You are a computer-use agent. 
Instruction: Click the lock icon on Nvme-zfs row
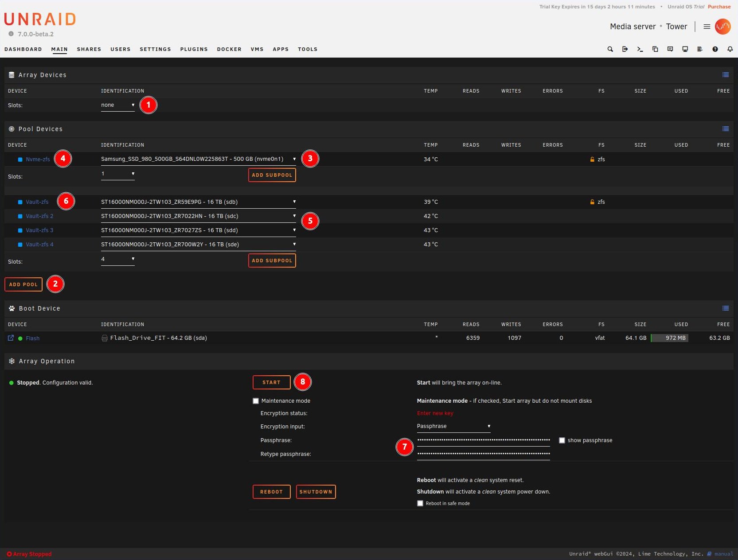point(592,159)
